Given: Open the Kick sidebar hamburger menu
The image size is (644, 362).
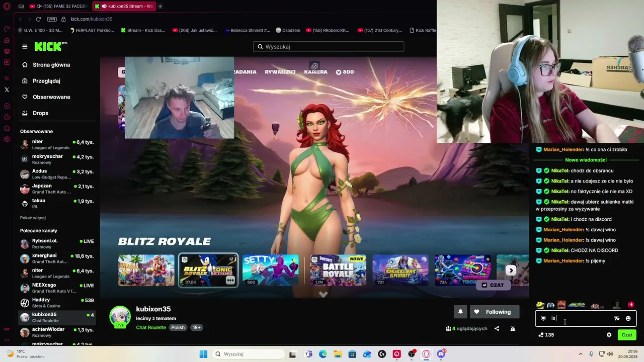Looking at the screenshot, I should tap(25, 47).
